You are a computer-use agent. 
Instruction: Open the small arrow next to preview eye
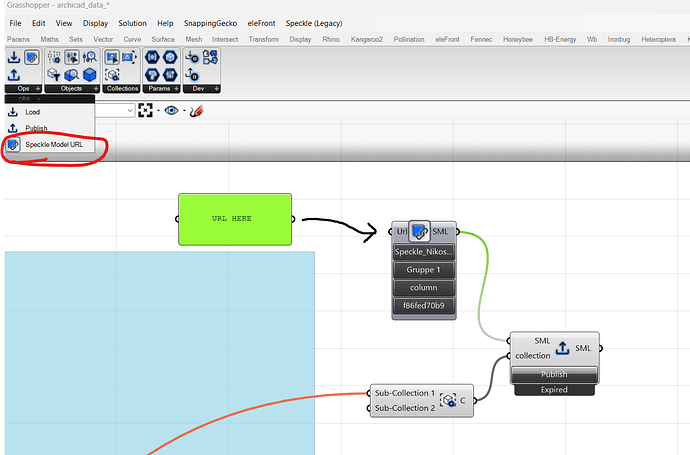pos(184,110)
